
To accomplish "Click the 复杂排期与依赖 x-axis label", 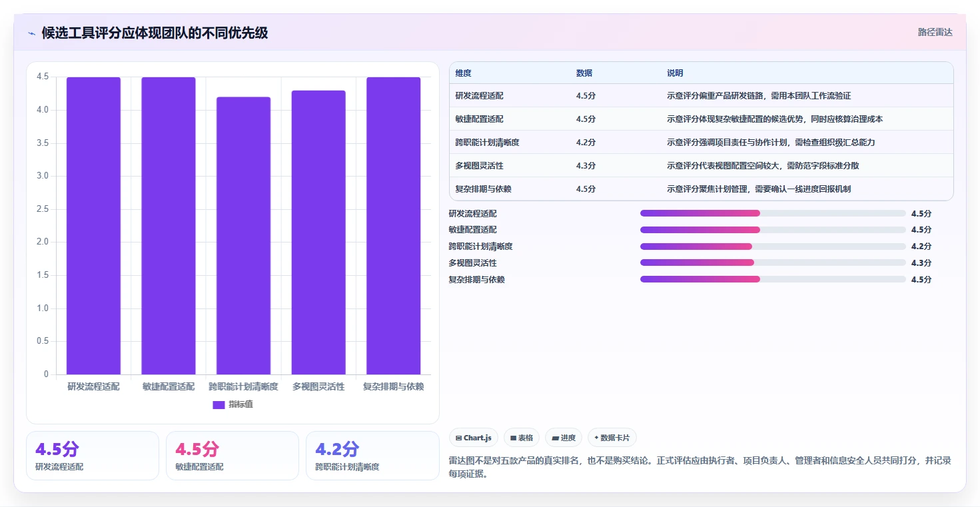I will [393, 386].
